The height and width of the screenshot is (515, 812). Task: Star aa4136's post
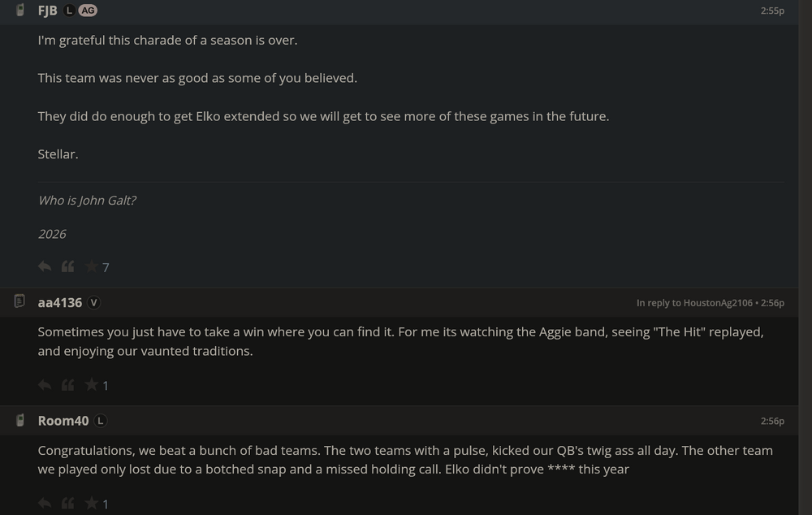coord(92,385)
